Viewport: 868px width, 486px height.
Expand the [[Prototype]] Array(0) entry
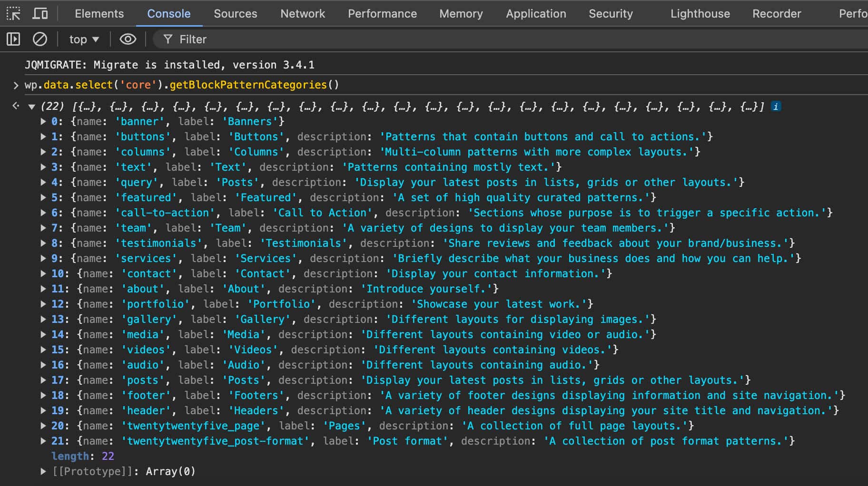tap(43, 471)
